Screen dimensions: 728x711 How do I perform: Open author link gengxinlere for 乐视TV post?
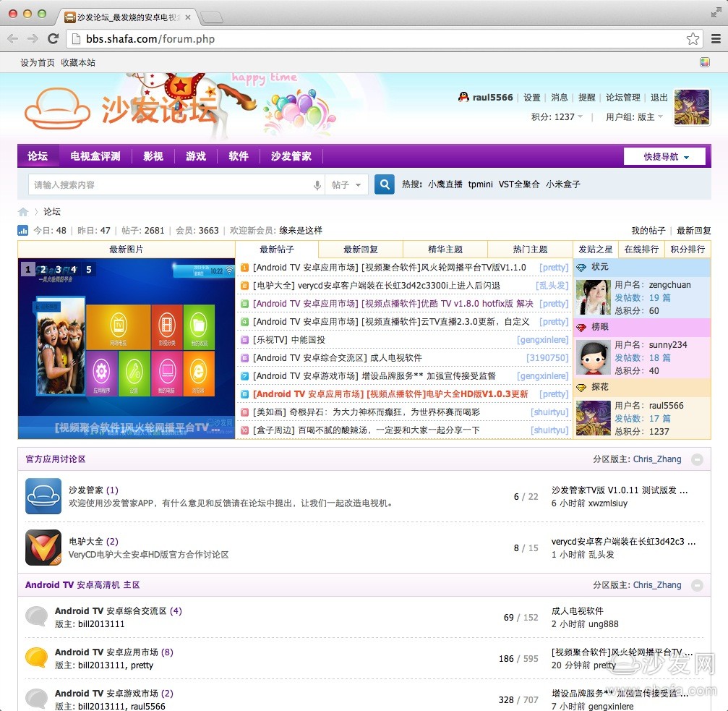(x=543, y=340)
